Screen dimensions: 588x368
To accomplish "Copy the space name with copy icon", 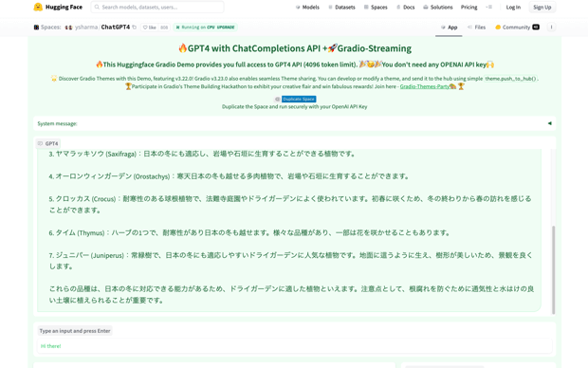I will [x=135, y=28].
